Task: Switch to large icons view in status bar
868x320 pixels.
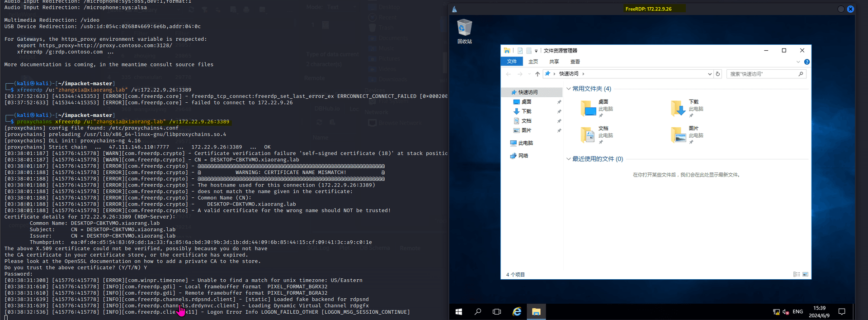Action: 805,274
